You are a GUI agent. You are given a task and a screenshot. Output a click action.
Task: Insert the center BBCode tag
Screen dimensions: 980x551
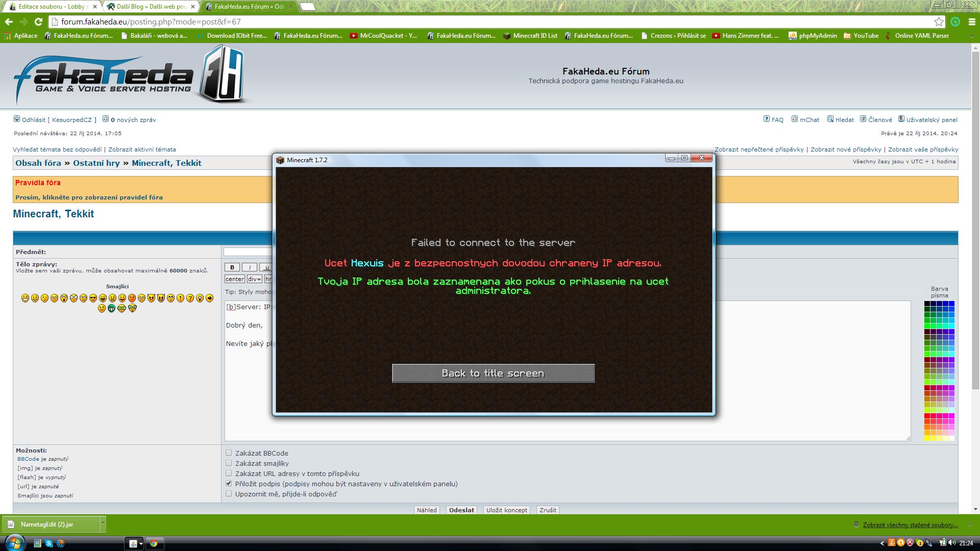tap(235, 279)
